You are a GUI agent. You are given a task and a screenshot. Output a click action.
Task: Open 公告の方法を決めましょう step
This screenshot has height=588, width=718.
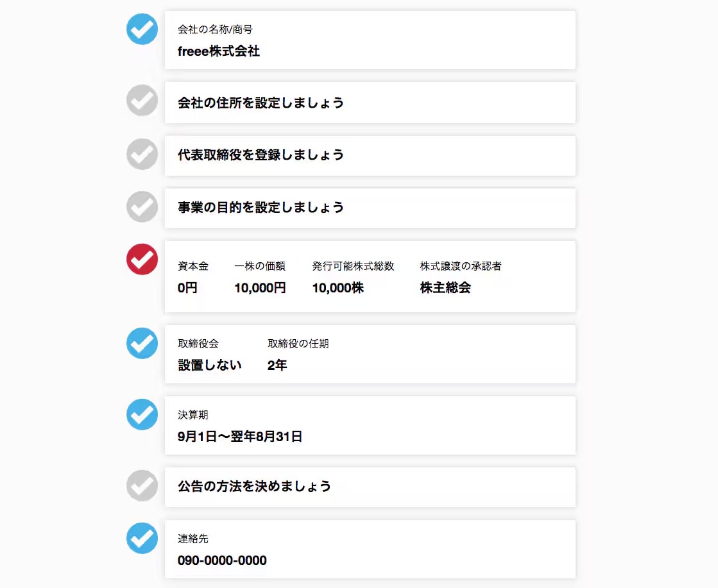click(370, 487)
